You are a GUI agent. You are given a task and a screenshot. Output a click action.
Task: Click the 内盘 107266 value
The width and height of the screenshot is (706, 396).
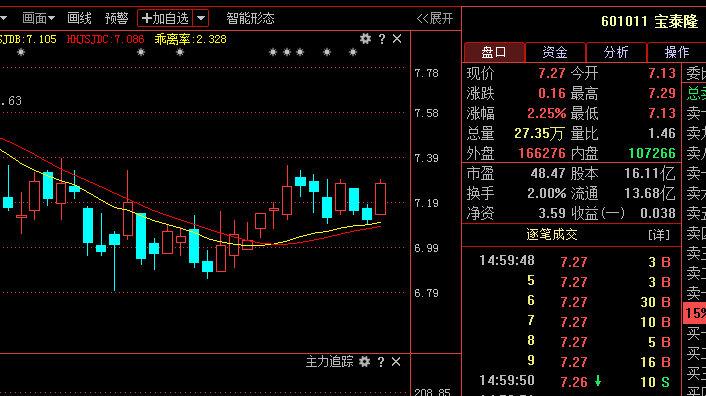(x=652, y=153)
